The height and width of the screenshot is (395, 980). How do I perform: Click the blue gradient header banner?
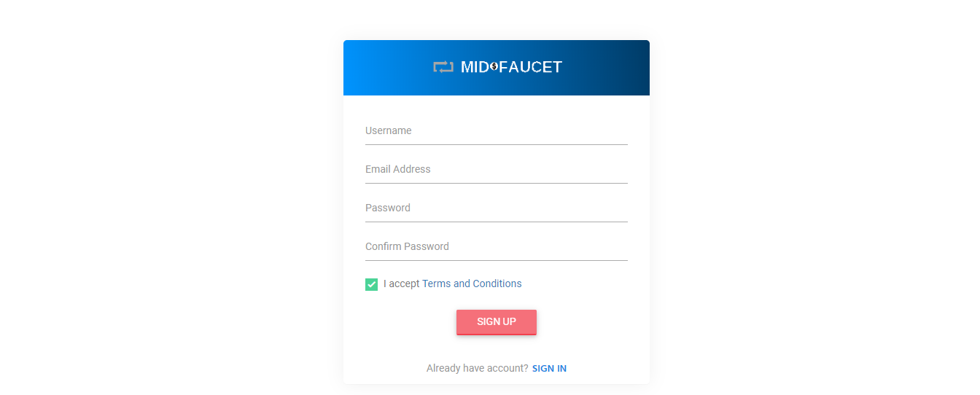[x=497, y=68]
